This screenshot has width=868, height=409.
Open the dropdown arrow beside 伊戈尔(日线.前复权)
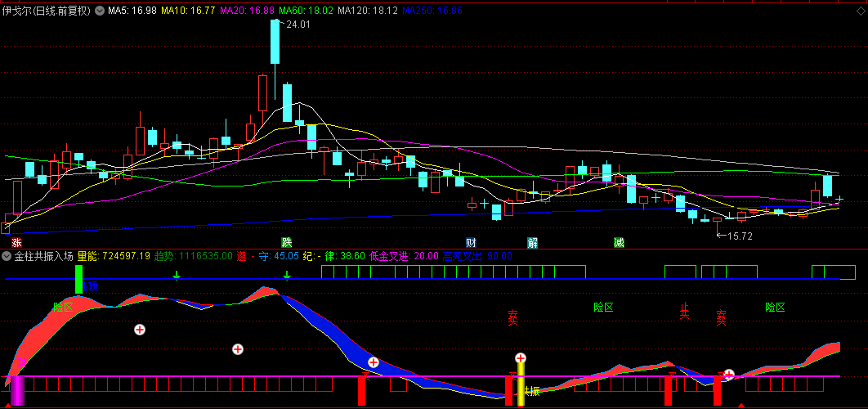[99, 11]
